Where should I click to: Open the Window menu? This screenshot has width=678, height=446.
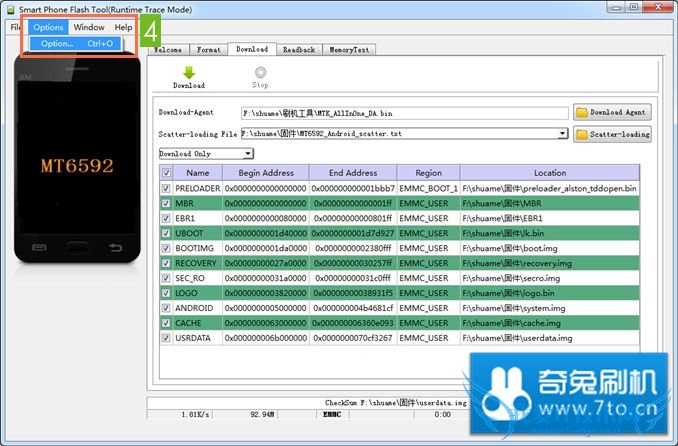89,27
